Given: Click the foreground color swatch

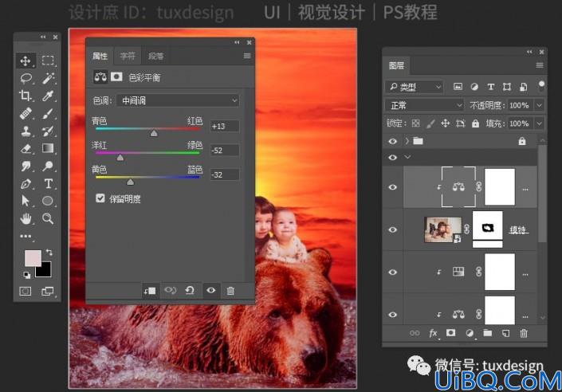Looking at the screenshot, I should (x=33, y=258).
